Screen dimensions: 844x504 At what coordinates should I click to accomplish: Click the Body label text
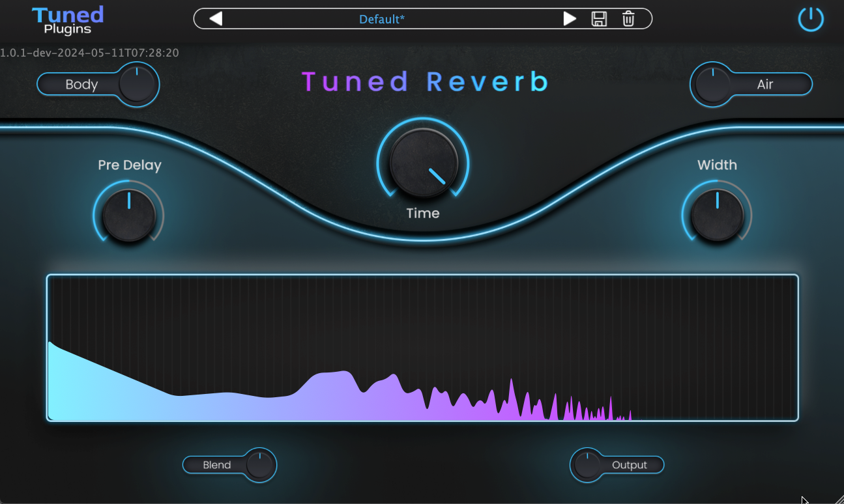point(81,85)
